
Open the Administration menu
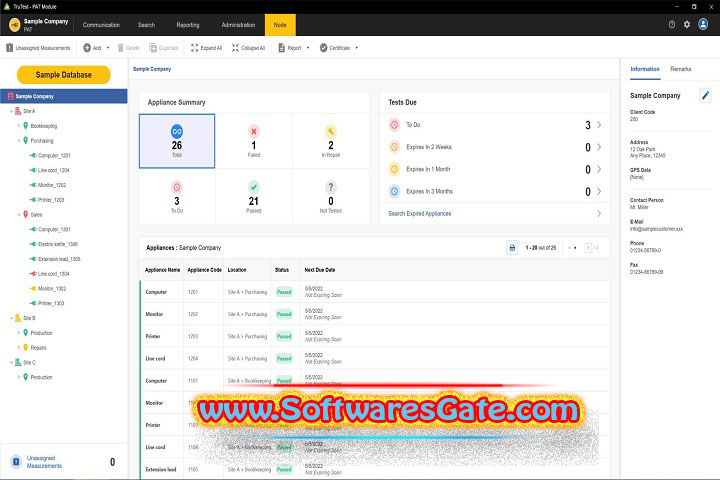238,25
